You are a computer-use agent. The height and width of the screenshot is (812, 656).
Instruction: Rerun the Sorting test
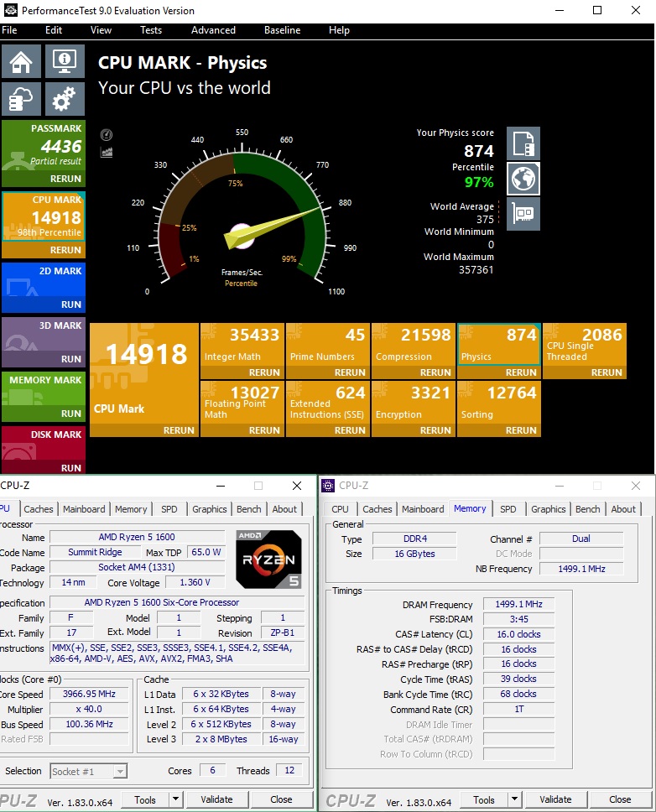coord(521,430)
